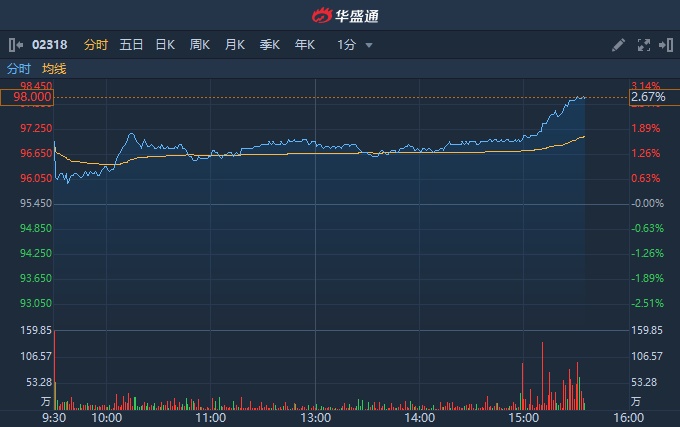Open the 五日 five-day chart tab

131,45
